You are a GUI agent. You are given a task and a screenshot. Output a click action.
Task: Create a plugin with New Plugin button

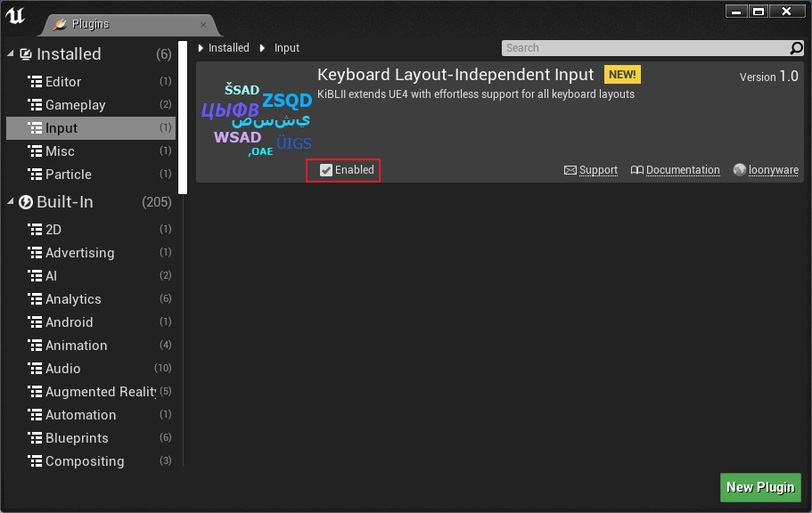pos(760,487)
